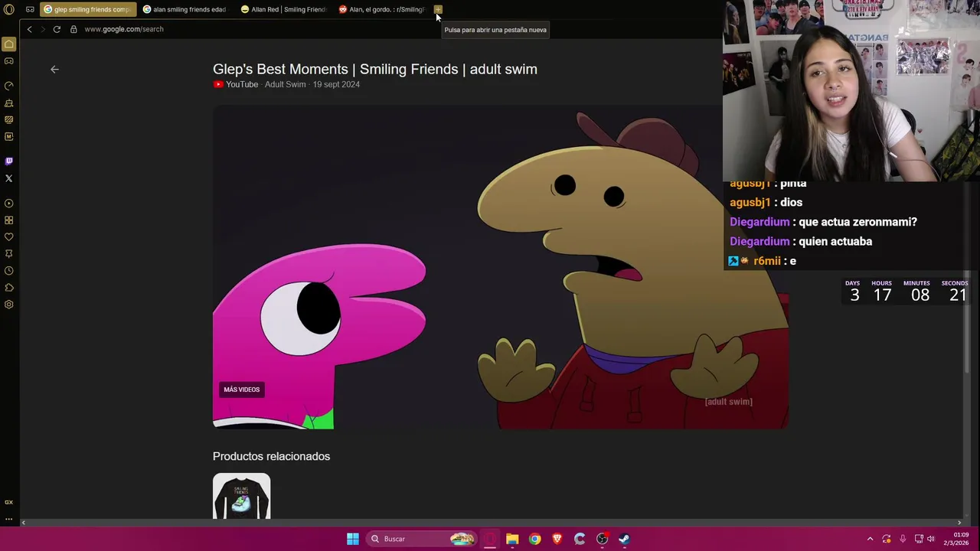Open the GX Mods striped icon in sidebar

9,119
